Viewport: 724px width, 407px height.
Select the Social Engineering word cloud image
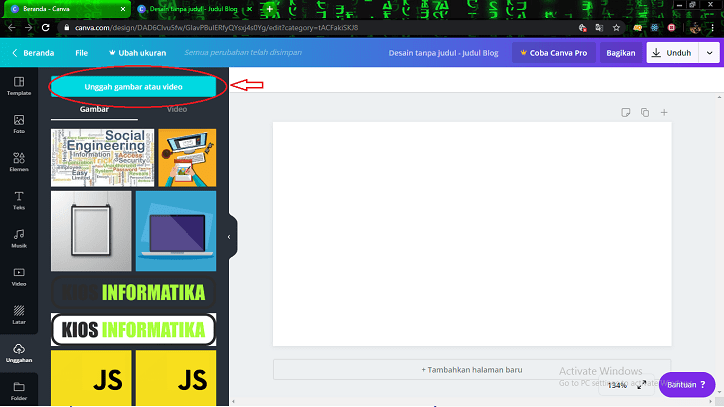point(103,158)
